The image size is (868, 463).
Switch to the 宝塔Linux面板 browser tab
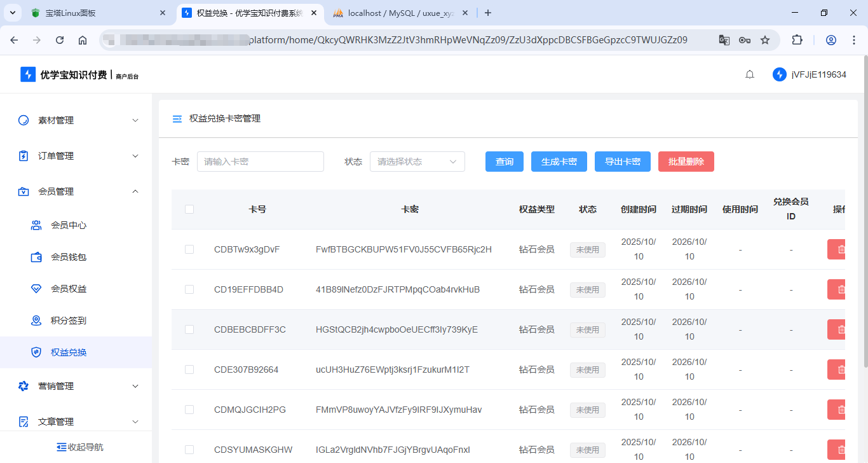[x=95, y=13]
